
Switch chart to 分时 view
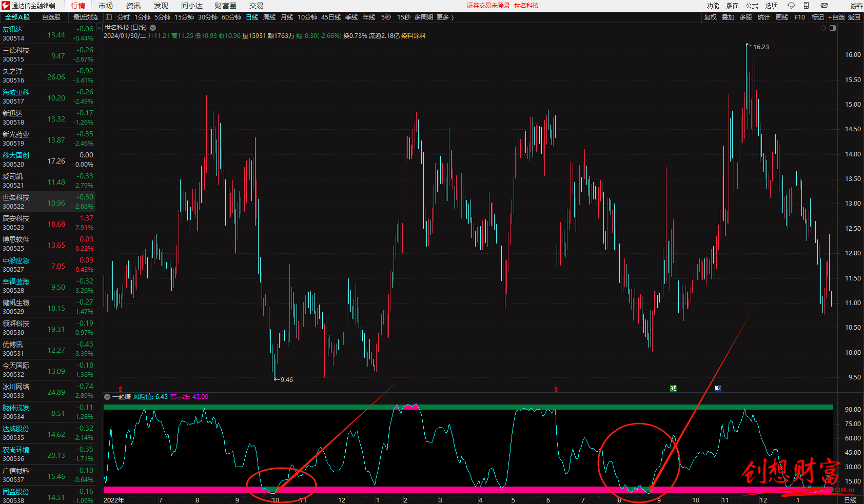[x=124, y=17]
